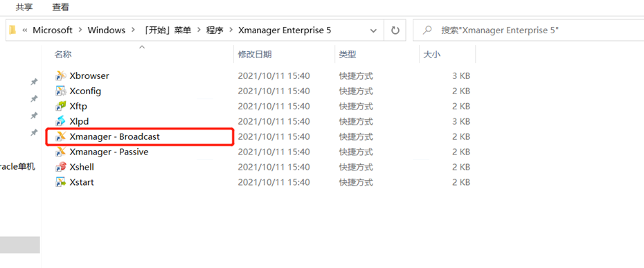The width and height of the screenshot is (644, 268).
Task: Go to Microsoft in breadcrumb path
Action: click(53, 30)
